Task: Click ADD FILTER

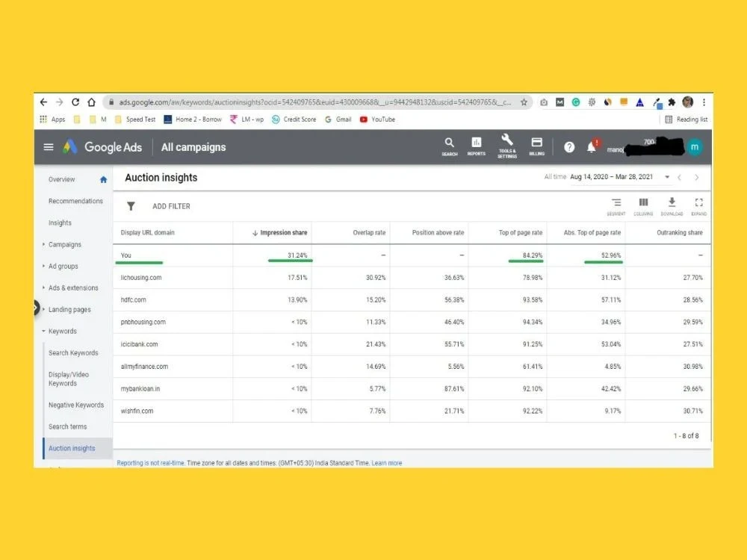Action: pyautogui.click(x=171, y=206)
